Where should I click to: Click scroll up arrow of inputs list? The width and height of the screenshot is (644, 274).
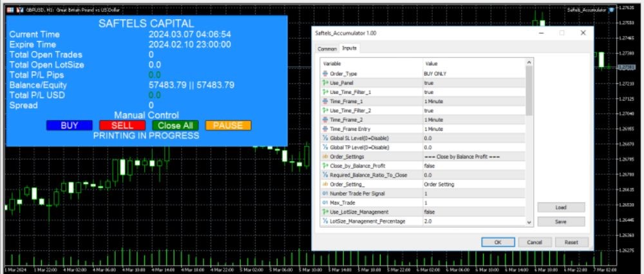click(x=529, y=62)
